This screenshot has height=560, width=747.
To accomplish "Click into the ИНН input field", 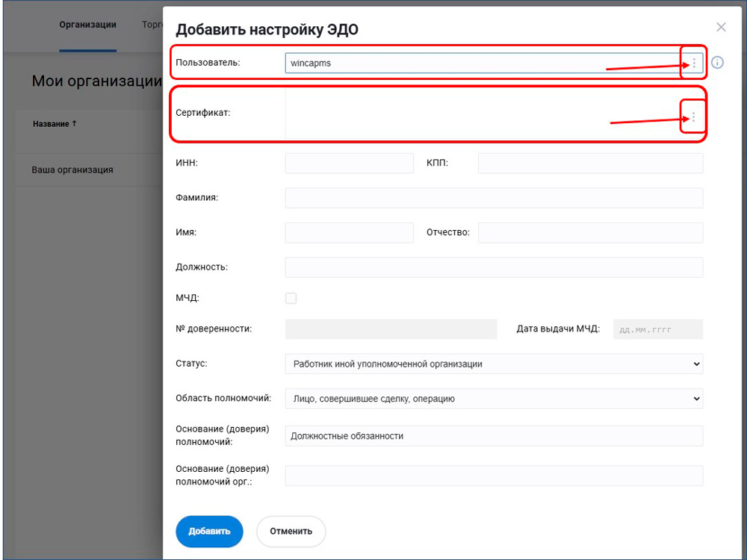I will (x=349, y=164).
